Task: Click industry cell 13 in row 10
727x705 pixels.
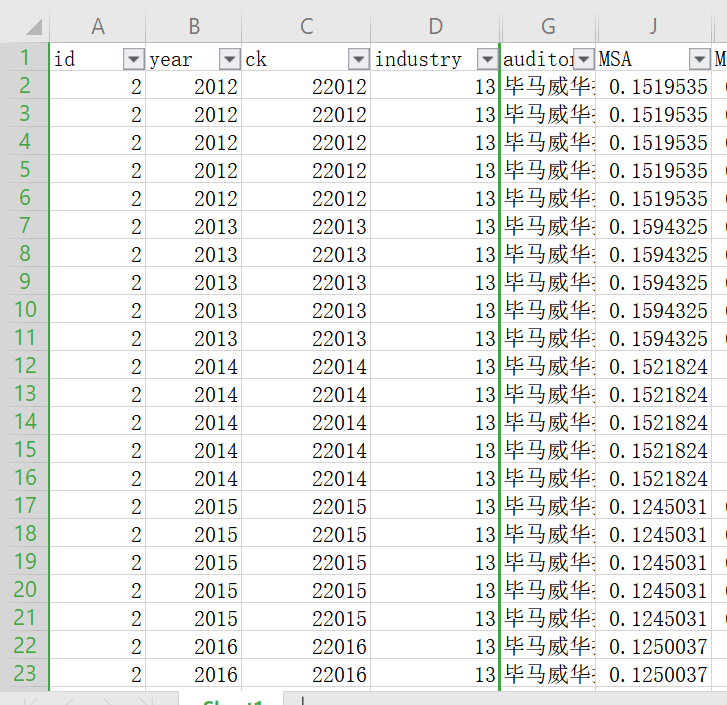Action: (x=435, y=311)
